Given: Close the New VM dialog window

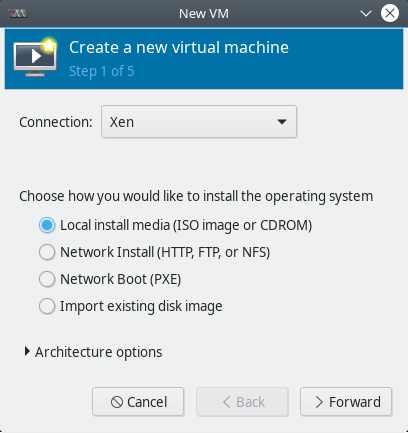Looking at the screenshot, I should click(x=390, y=14).
